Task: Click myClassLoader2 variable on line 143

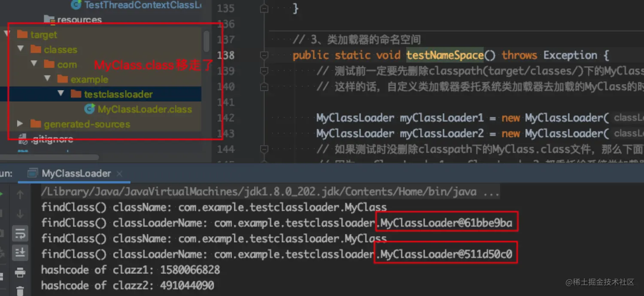Action: click(442, 134)
